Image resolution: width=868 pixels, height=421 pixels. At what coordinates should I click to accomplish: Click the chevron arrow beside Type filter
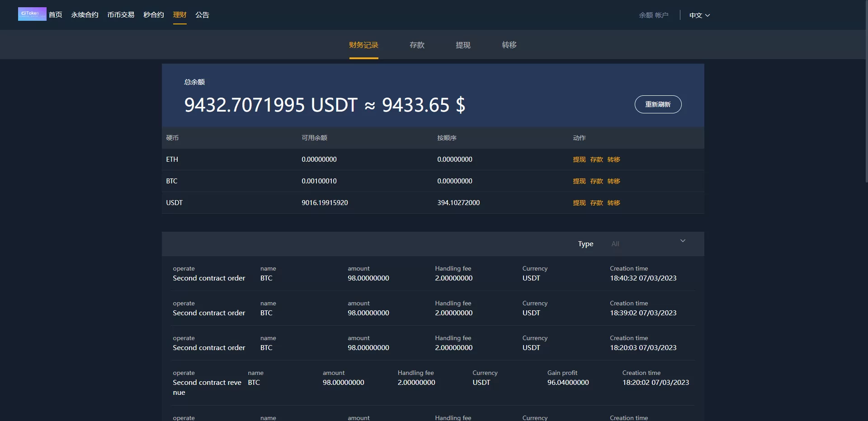[683, 241]
